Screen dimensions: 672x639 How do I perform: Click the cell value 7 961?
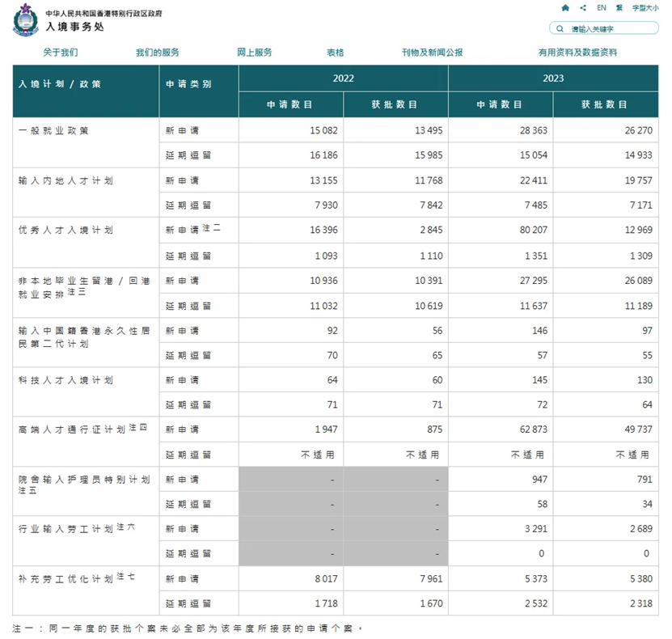[x=431, y=579]
